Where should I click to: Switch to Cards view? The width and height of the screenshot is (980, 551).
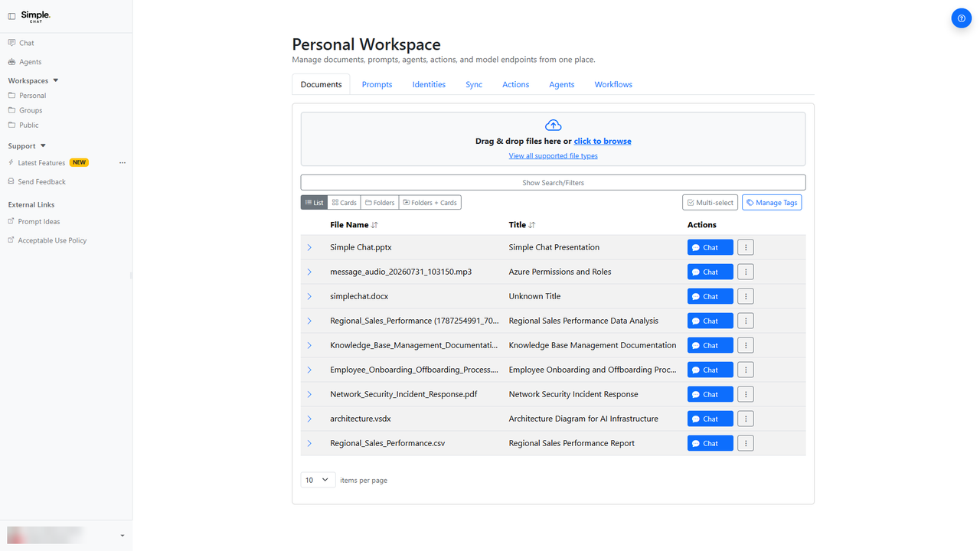point(345,203)
